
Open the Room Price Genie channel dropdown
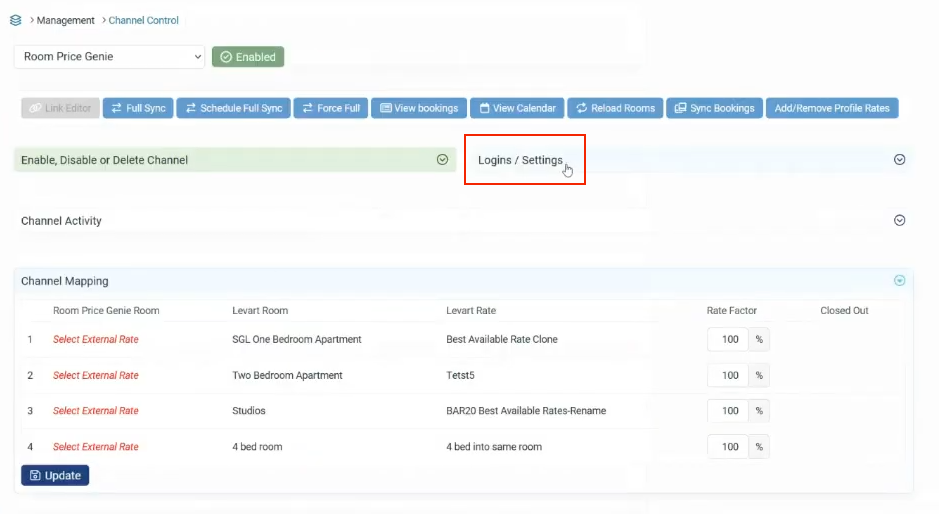[109, 57]
